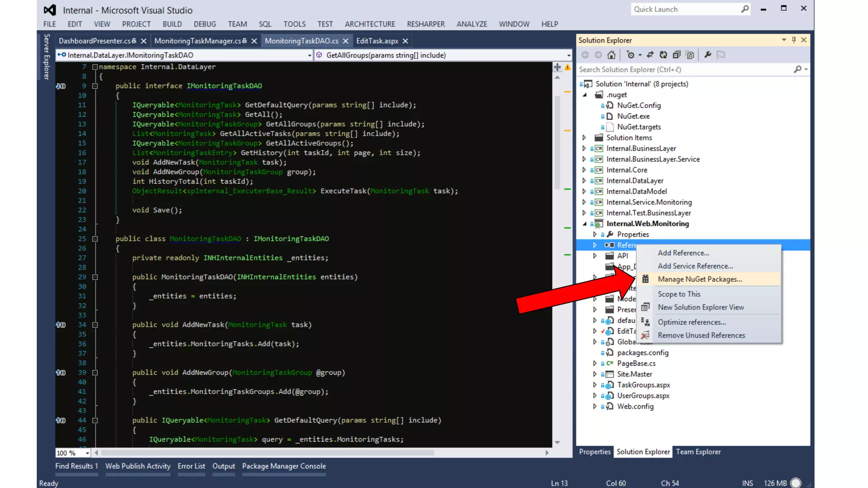Screen dimensions: 868x488
Task: Open the RESHARPER menu
Action: coord(426,24)
